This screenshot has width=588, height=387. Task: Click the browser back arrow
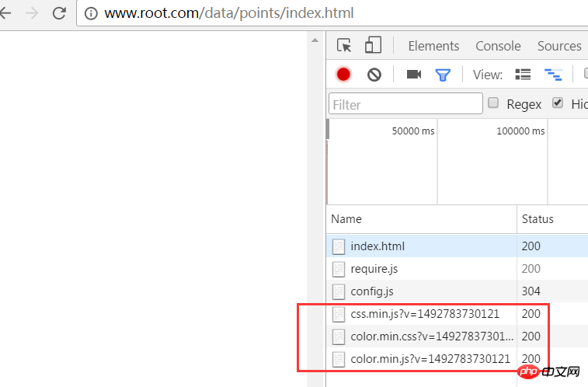[5, 13]
